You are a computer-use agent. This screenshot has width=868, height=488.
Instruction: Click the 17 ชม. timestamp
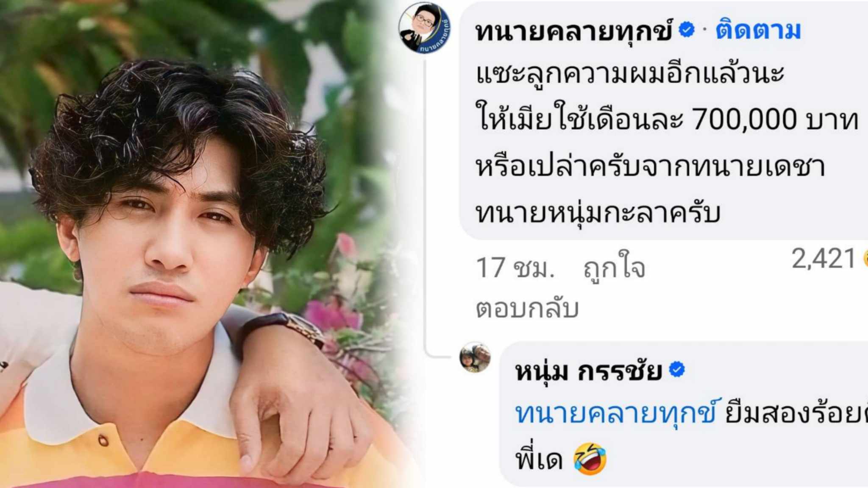point(515,268)
